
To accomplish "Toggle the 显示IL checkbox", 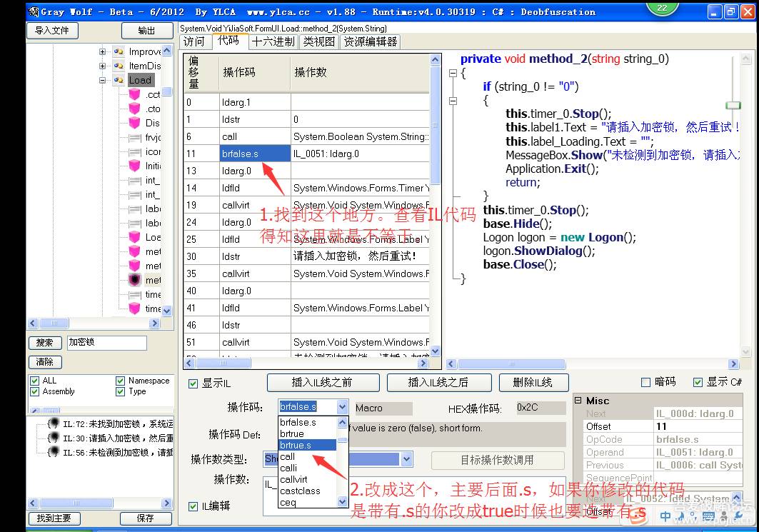I will coord(193,383).
